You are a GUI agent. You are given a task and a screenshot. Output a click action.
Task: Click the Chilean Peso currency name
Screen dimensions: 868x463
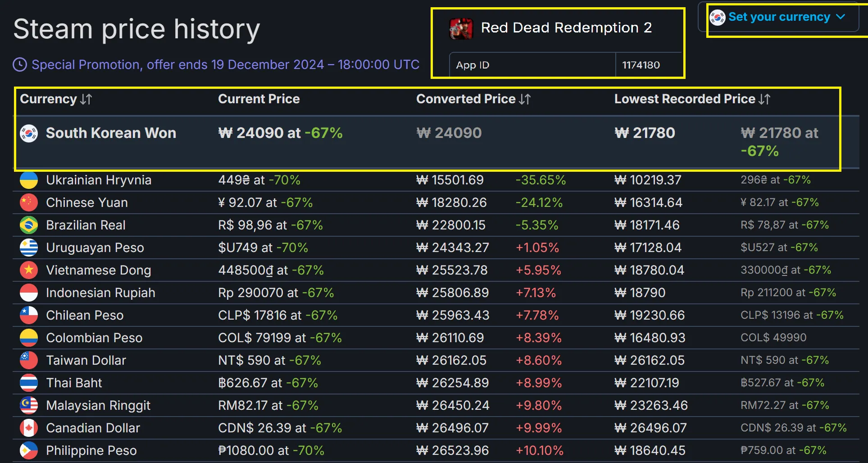click(85, 315)
